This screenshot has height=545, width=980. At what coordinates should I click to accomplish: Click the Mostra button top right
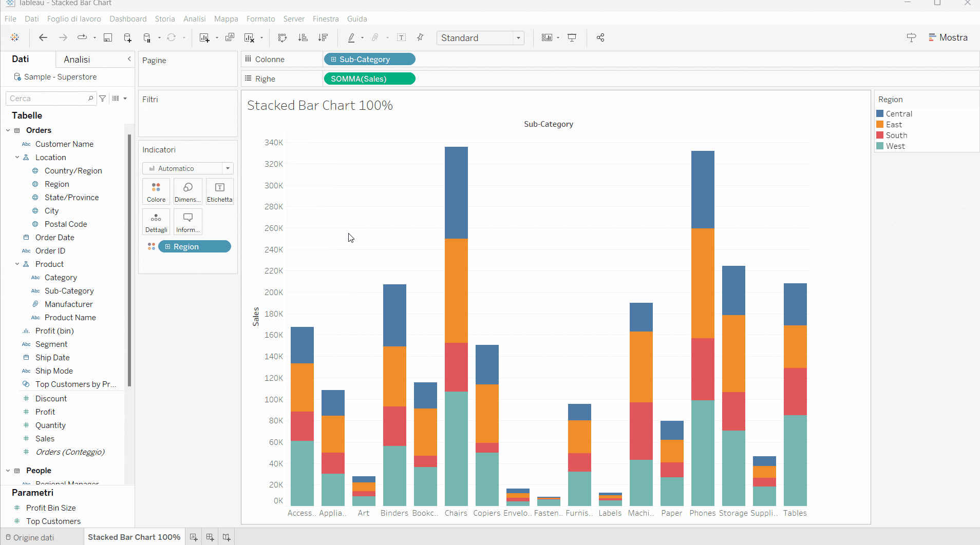coord(953,37)
